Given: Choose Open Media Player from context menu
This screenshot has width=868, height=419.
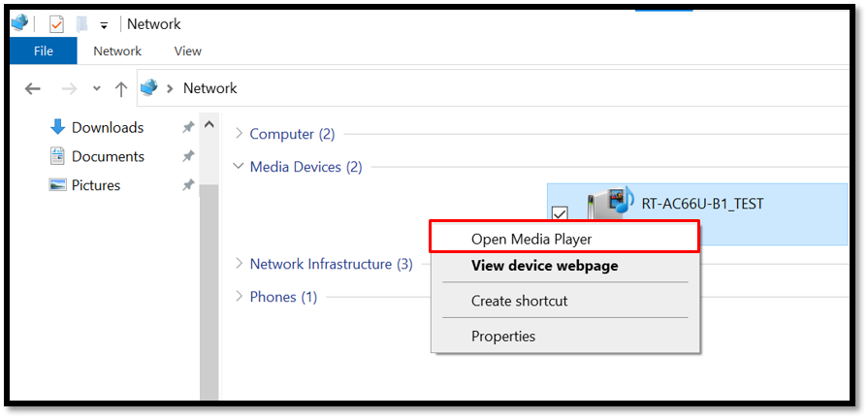Looking at the screenshot, I should coord(531,238).
